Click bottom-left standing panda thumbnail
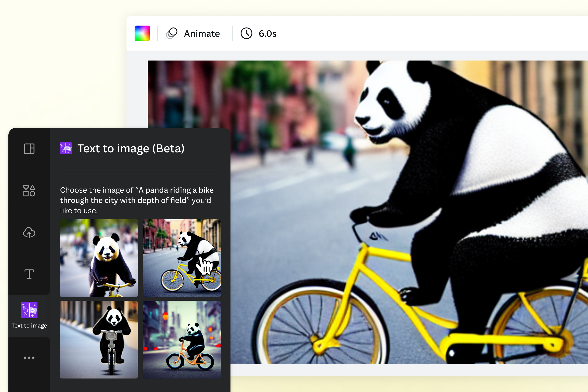588x392 pixels. coord(98,339)
